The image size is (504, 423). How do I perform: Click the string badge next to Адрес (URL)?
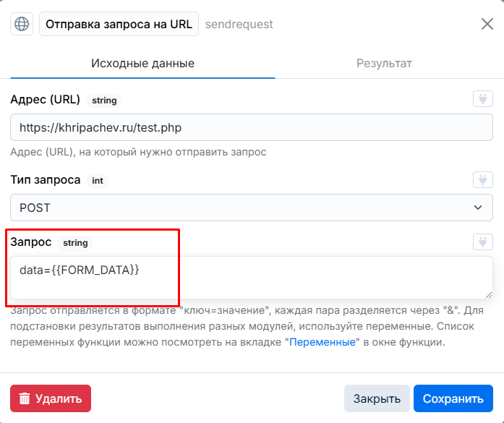pyautogui.click(x=104, y=101)
